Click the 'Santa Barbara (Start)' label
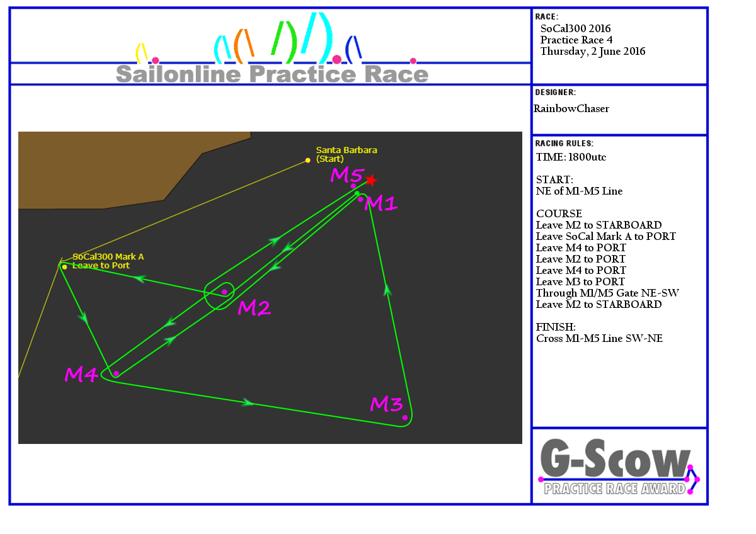The width and height of the screenshot is (756, 534). point(346,154)
